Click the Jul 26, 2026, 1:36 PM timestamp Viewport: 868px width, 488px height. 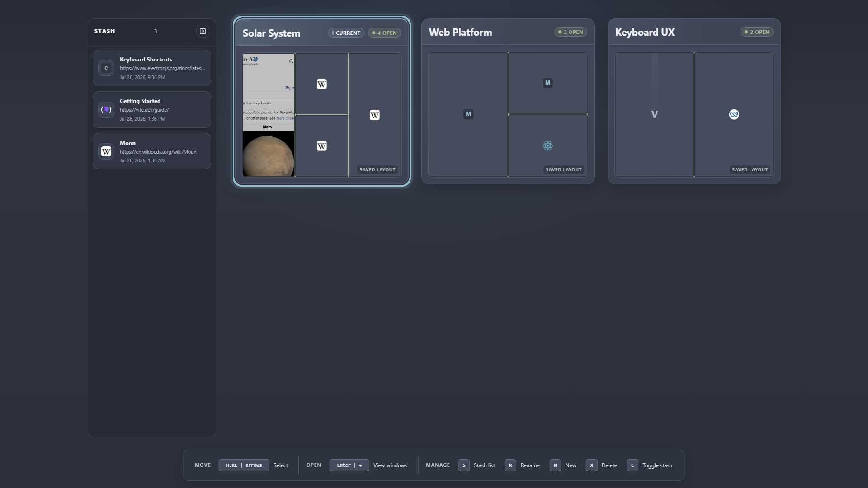(x=142, y=119)
